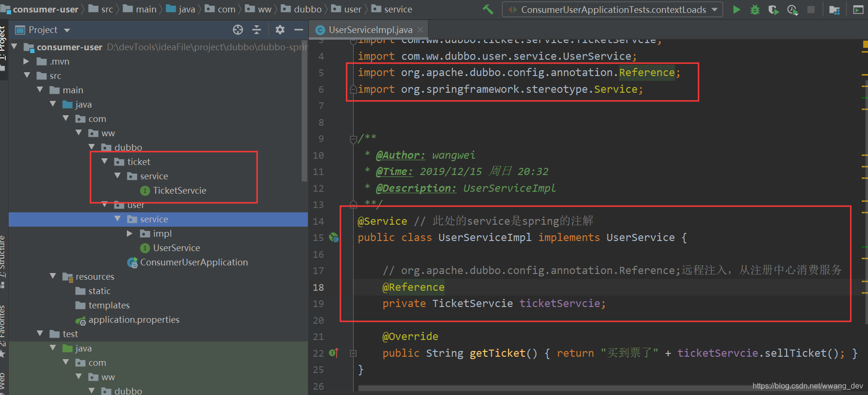
Task: Expand the folded getTicket method body
Action: click(353, 353)
